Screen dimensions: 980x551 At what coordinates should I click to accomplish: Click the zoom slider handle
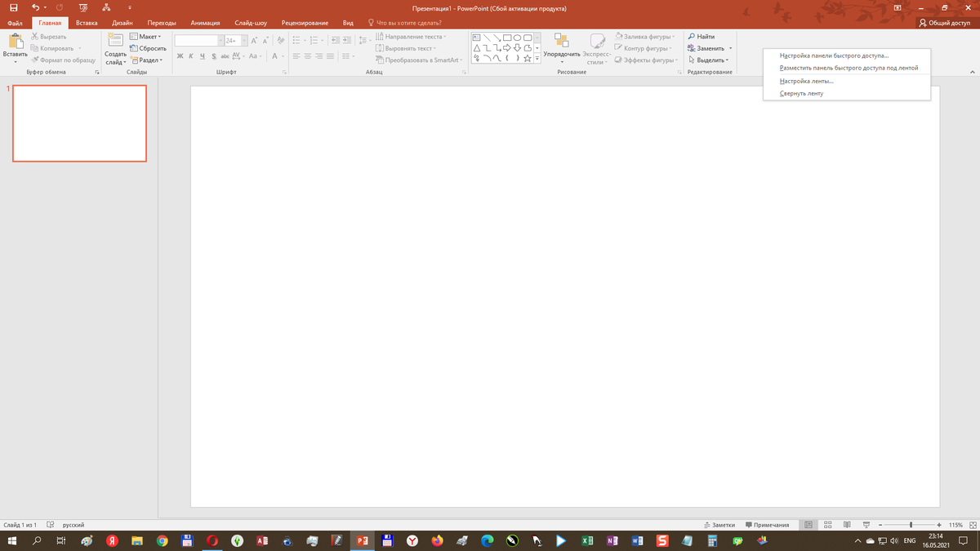click(x=911, y=525)
